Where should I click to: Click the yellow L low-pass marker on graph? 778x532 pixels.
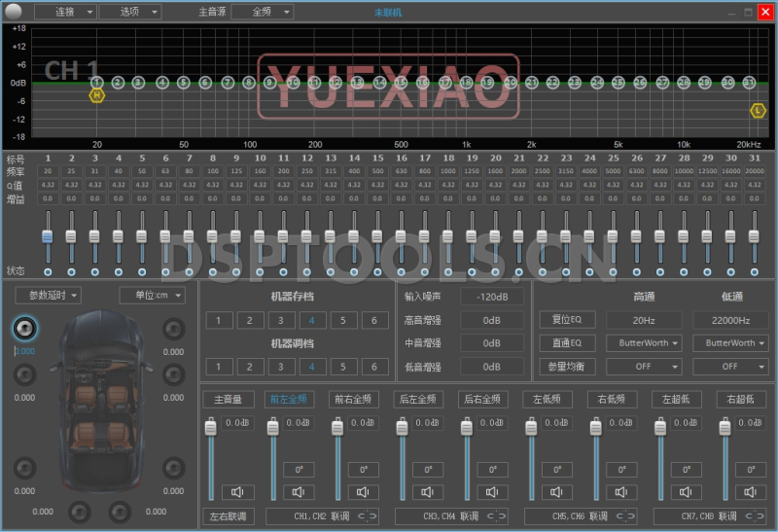[758, 111]
